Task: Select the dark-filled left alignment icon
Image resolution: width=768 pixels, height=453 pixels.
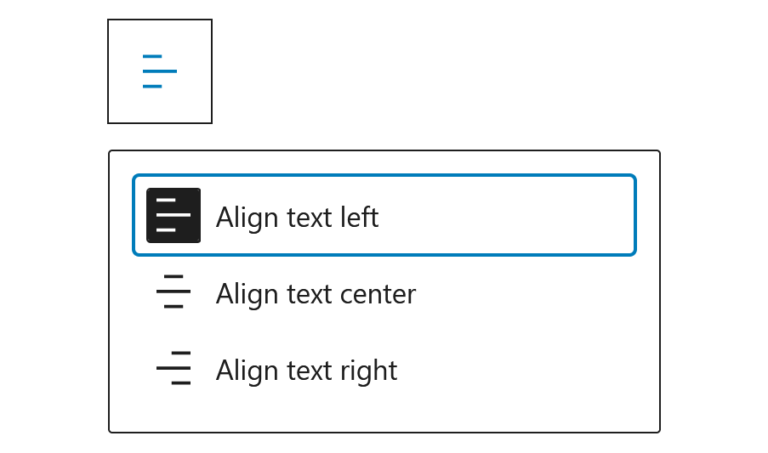Action: click(173, 215)
